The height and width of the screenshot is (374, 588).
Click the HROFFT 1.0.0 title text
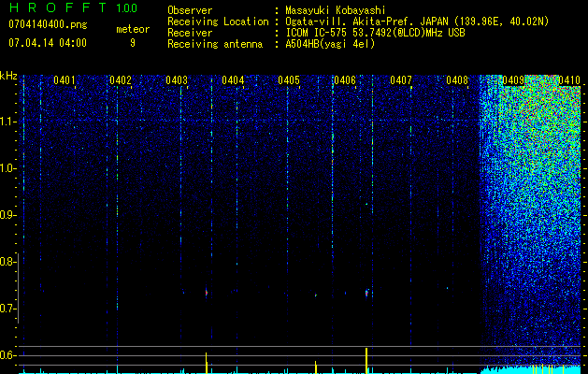[73, 7]
